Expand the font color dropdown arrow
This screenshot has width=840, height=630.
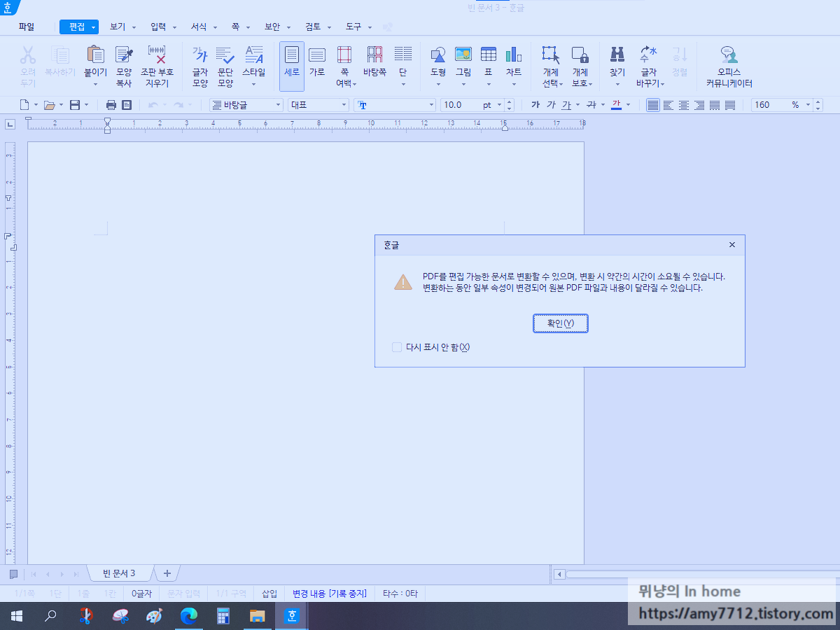628,105
